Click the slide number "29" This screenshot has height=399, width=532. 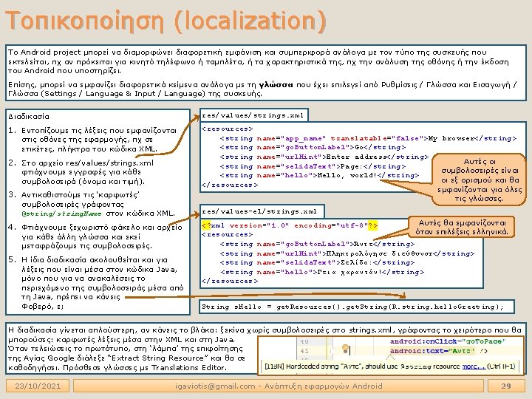(506, 386)
